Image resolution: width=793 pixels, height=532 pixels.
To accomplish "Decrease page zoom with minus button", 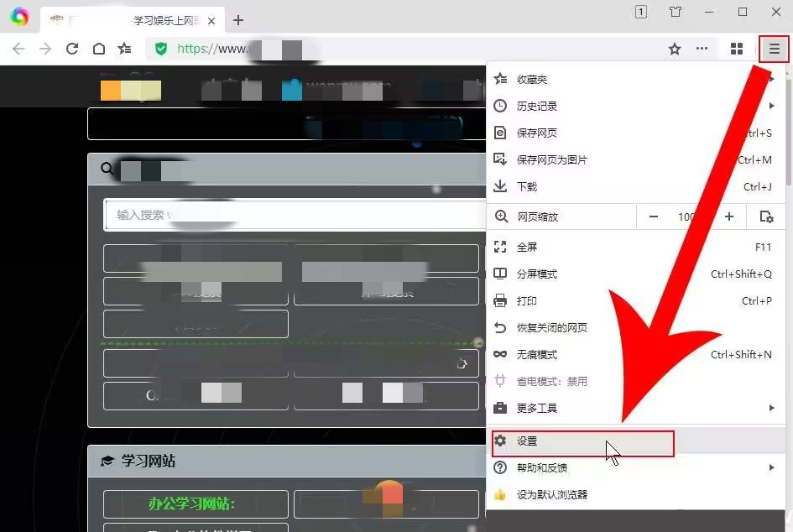I will (x=654, y=216).
